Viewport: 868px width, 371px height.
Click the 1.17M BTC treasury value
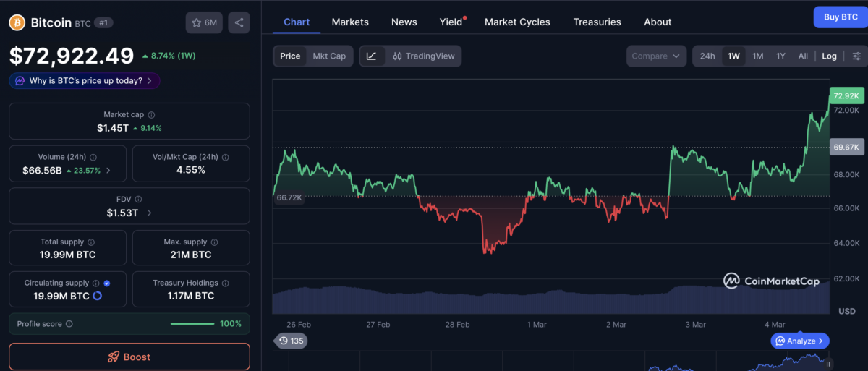coord(191,296)
